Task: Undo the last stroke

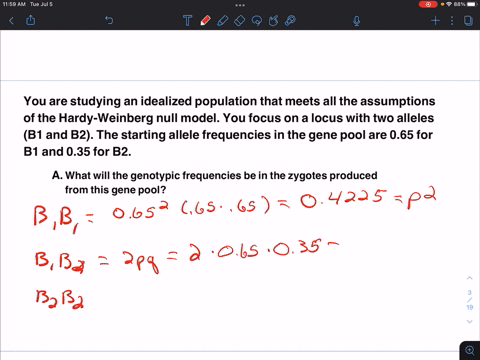Action: 109,21
